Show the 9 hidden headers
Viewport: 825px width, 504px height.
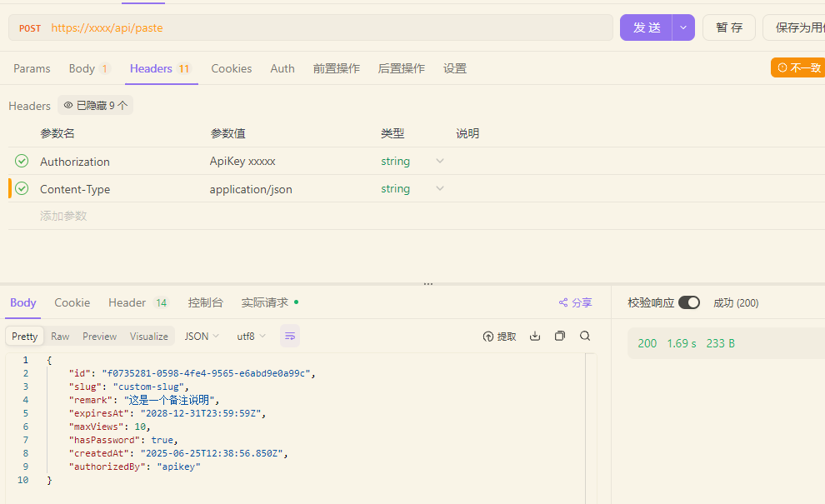pos(95,105)
